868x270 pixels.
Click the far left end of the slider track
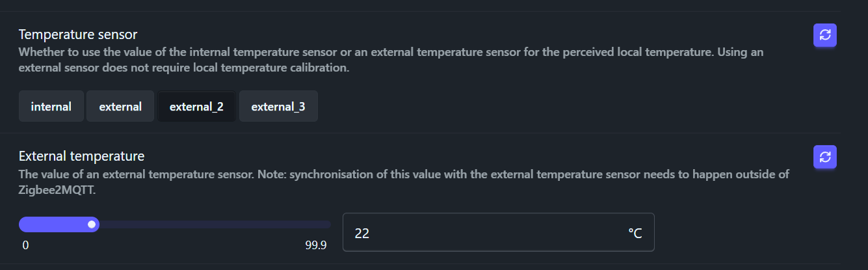point(22,224)
